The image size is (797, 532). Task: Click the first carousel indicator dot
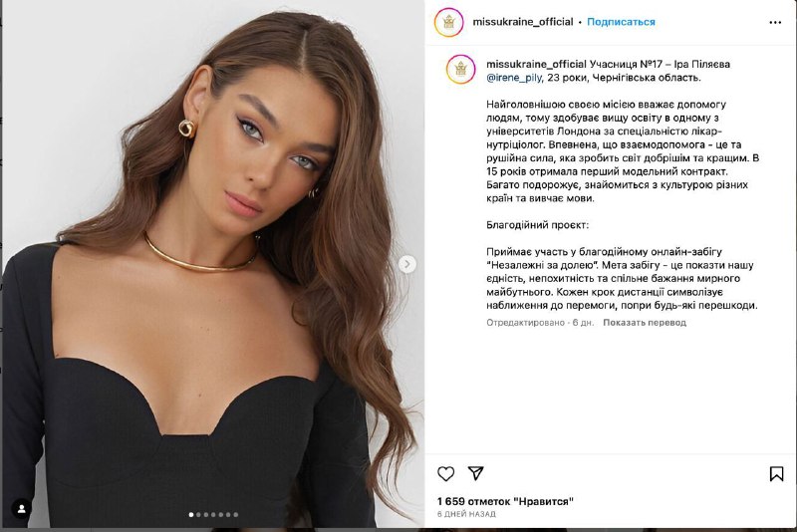(x=191, y=515)
